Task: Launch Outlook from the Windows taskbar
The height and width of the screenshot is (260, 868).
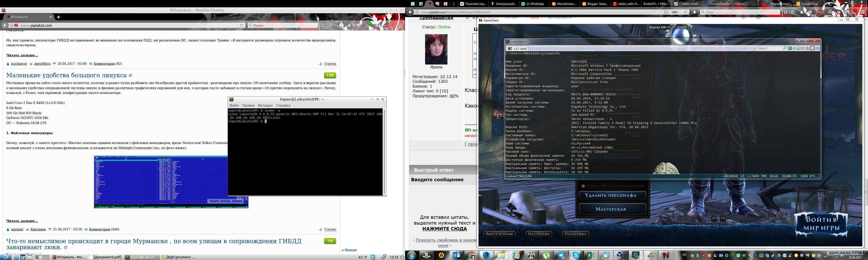Action: tap(457, 255)
